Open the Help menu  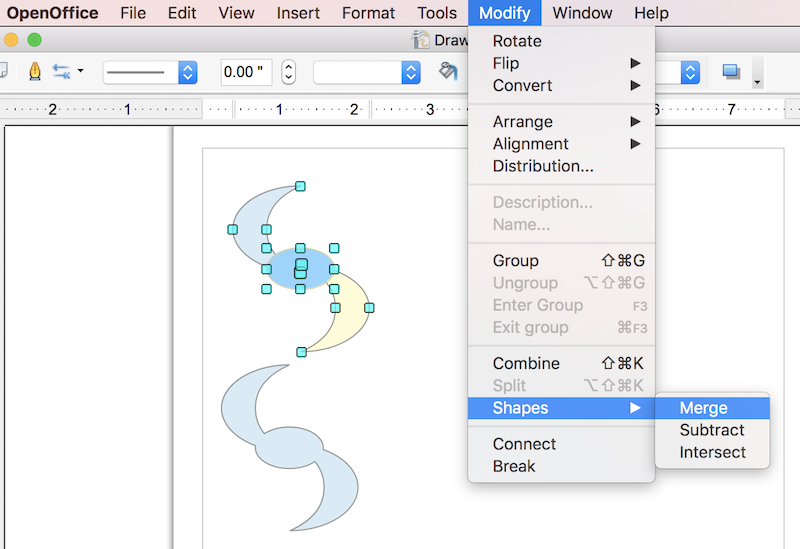point(651,13)
